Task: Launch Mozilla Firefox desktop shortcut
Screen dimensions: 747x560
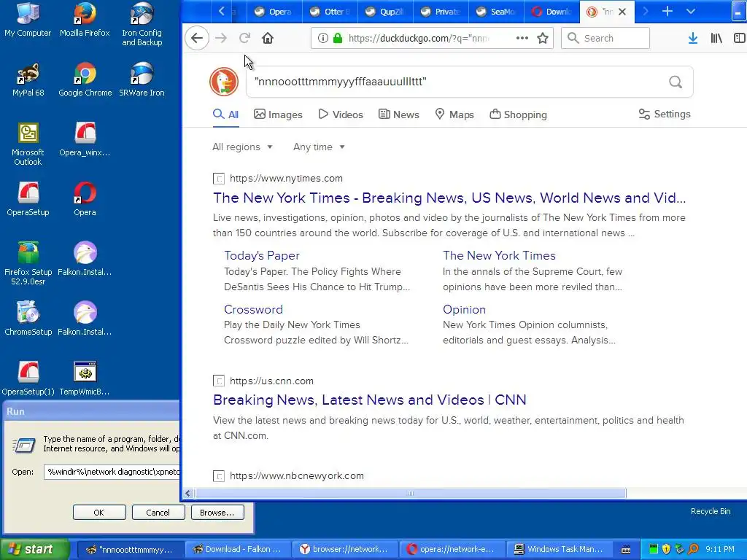Action: point(85,20)
